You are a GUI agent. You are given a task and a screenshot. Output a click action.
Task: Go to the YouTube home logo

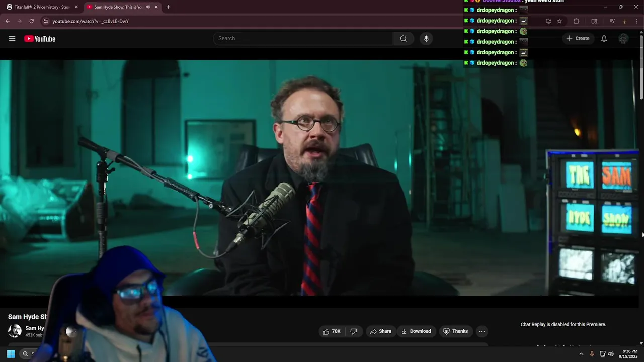40,39
